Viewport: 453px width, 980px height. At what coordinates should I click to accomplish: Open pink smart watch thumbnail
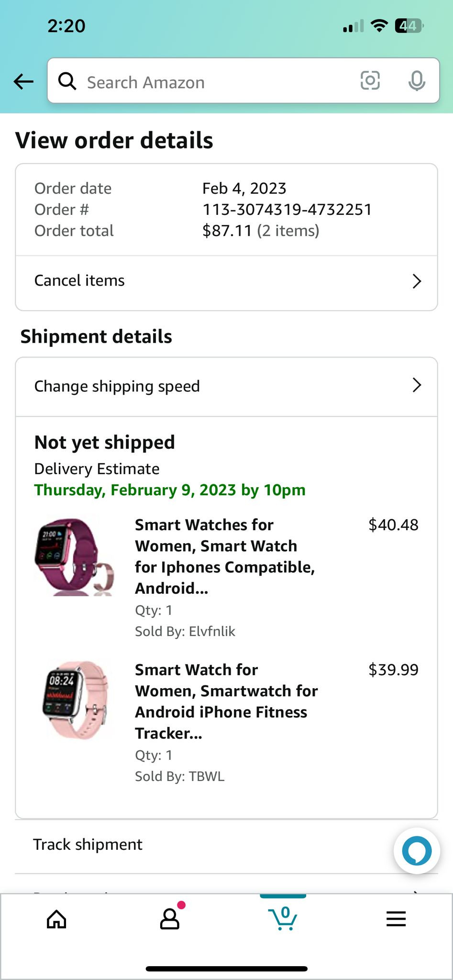(x=75, y=700)
